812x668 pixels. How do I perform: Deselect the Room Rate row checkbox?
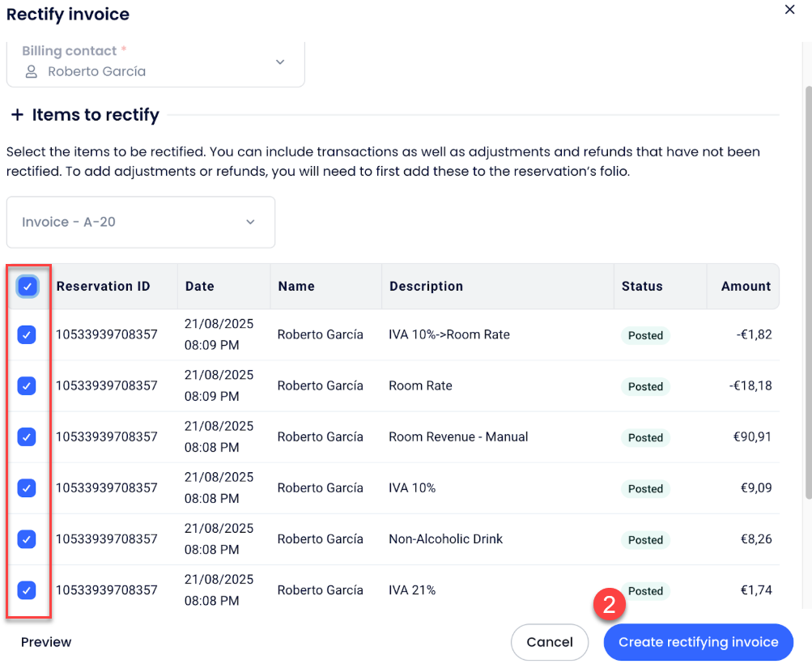pyautogui.click(x=27, y=386)
